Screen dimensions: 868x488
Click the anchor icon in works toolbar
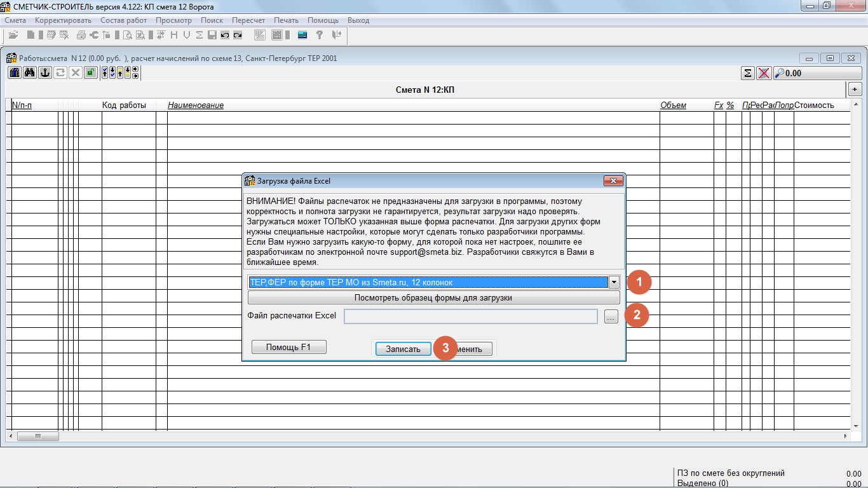(x=44, y=72)
